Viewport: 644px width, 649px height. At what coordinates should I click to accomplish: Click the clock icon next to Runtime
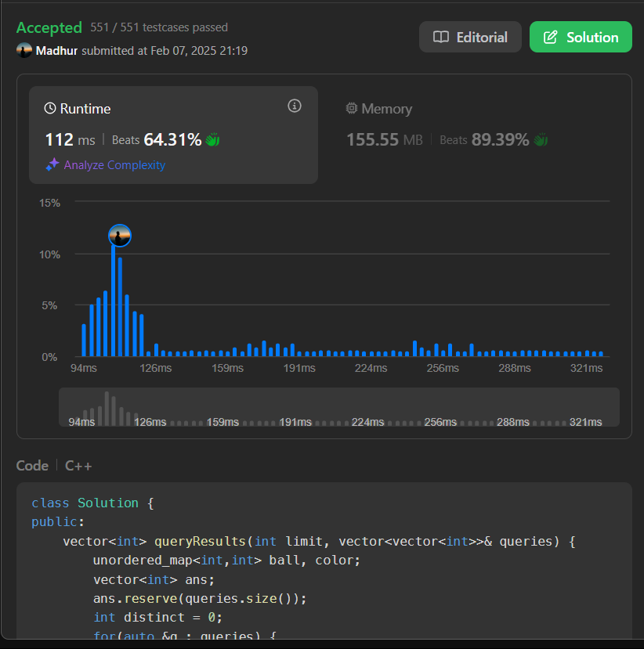pos(50,109)
